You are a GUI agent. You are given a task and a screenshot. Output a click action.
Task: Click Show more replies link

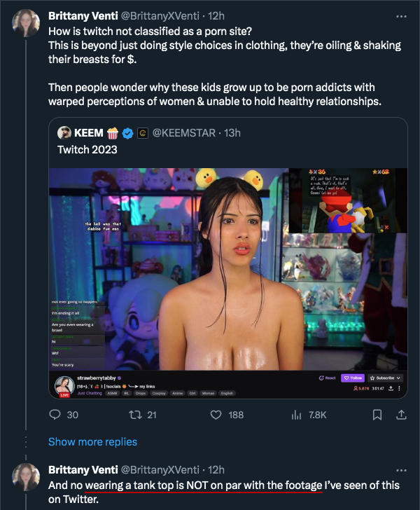tap(92, 442)
